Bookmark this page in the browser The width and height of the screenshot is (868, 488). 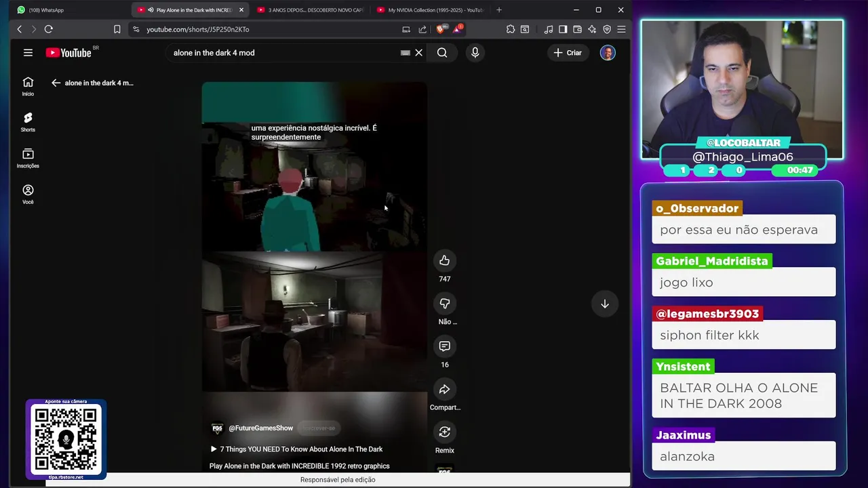pyautogui.click(x=117, y=29)
